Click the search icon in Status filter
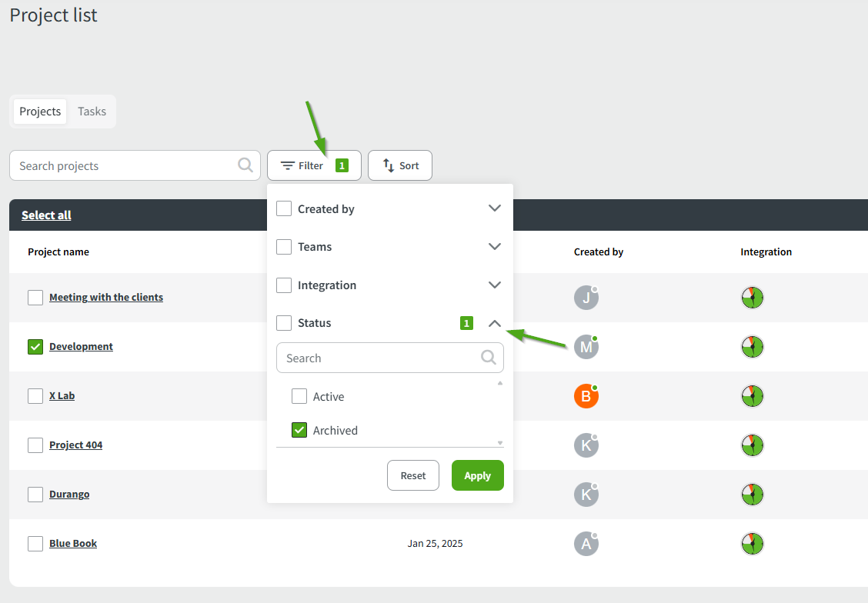The height and width of the screenshot is (603, 868). (489, 358)
